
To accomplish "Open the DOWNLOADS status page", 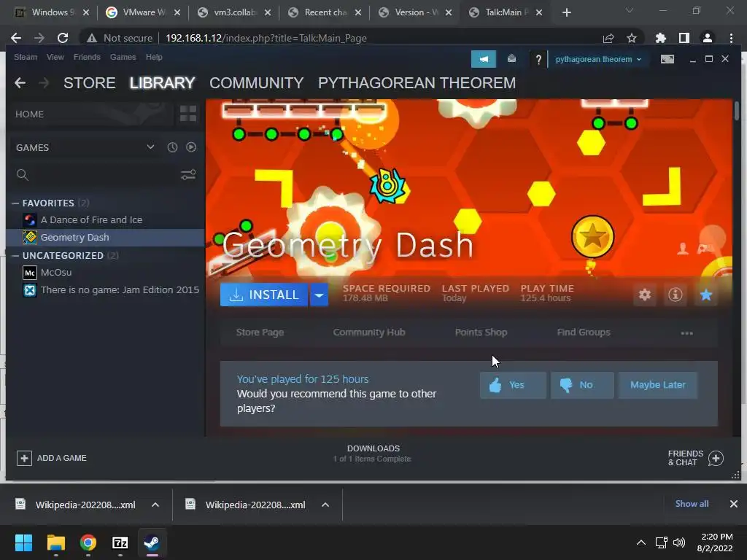I will click(373, 454).
